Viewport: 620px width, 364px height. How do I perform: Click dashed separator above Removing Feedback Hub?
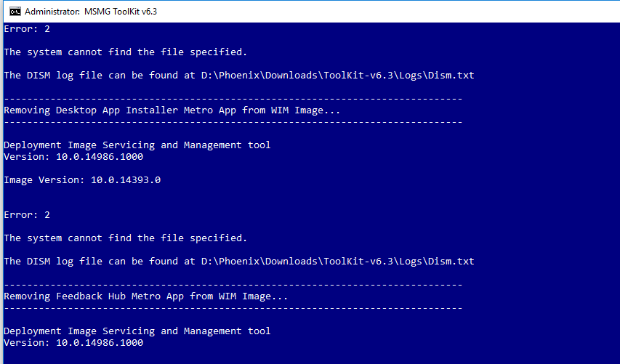(x=233, y=285)
